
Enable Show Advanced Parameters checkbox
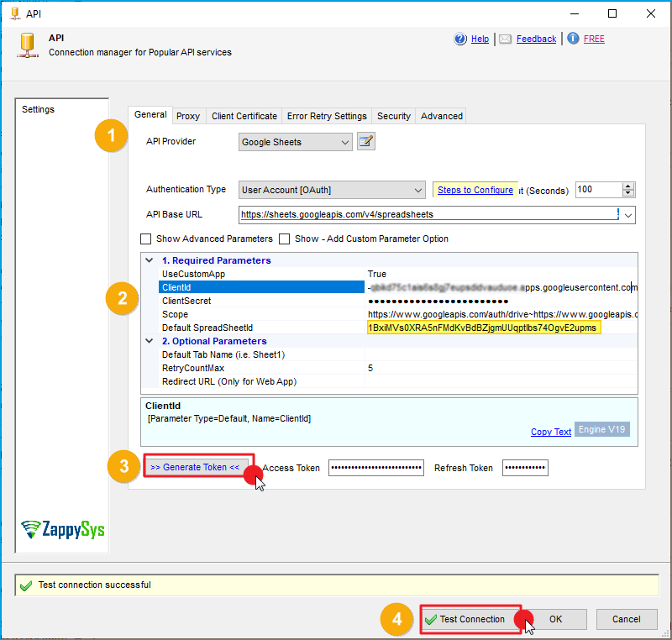click(146, 239)
